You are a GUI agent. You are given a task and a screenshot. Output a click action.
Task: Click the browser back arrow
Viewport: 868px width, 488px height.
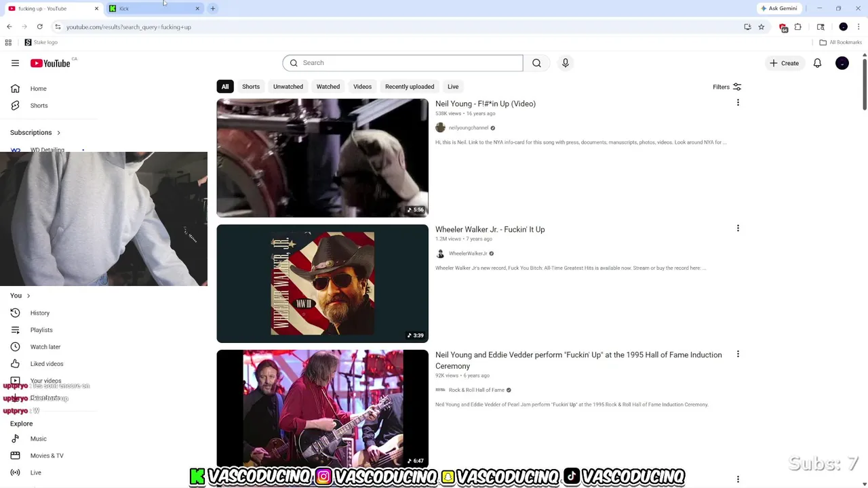9,27
